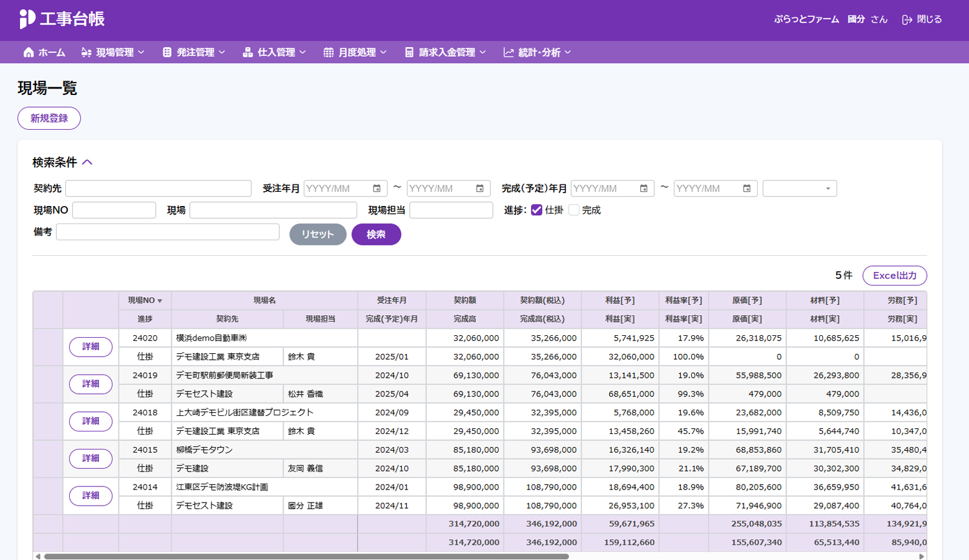Open the dropdown next to completion date range
Screen dimensions: 969x560
point(799,189)
